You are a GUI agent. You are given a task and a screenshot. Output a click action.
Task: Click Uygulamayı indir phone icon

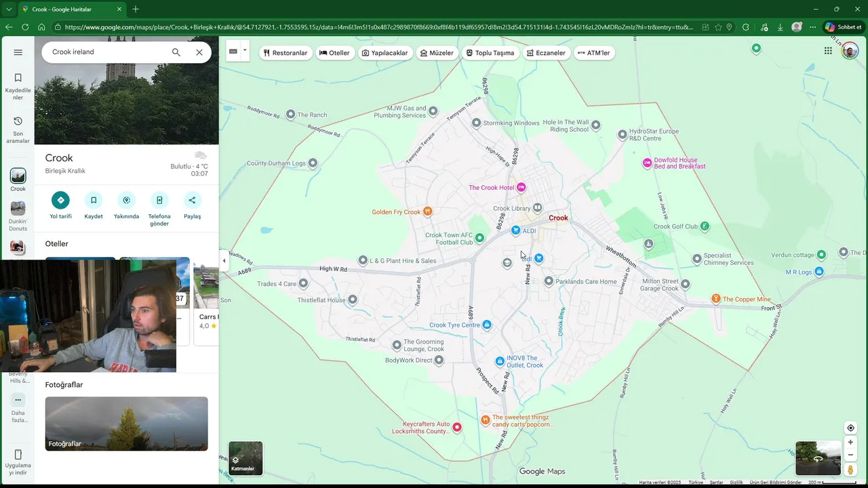click(x=18, y=454)
